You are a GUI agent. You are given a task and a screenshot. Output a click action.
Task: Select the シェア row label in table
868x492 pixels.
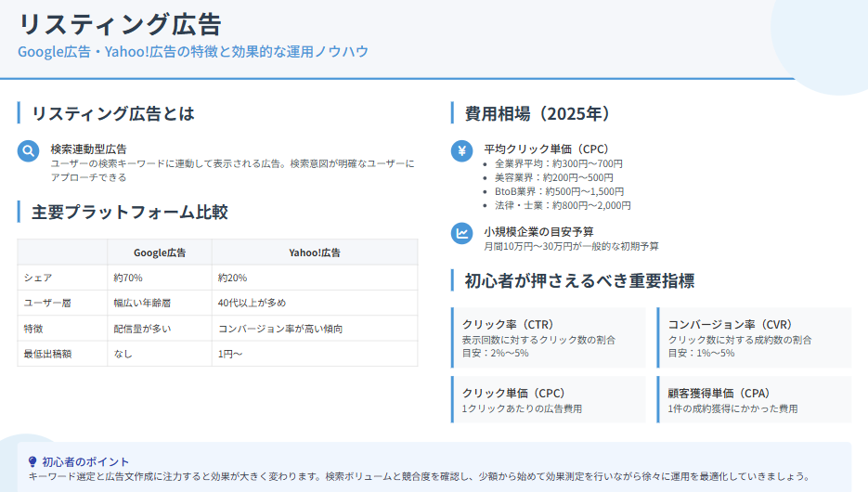coord(38,278)
